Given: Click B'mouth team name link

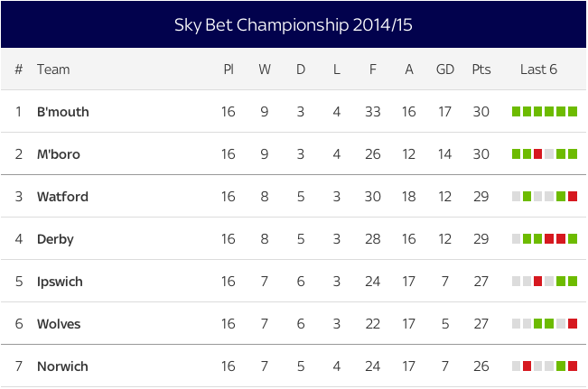Looking at the screenshot, I should pyautogui.click(x=62, y=112).
